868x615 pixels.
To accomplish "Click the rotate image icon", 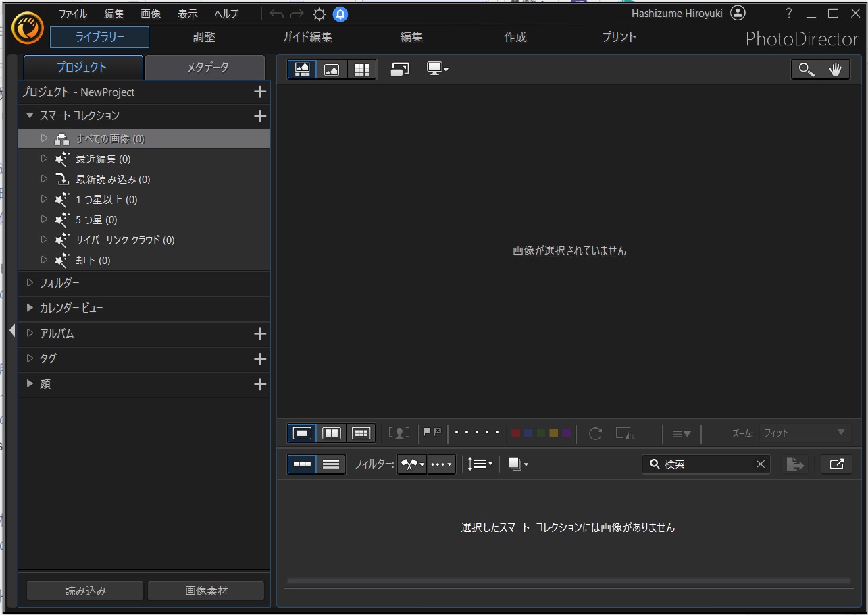I will 595,433.
